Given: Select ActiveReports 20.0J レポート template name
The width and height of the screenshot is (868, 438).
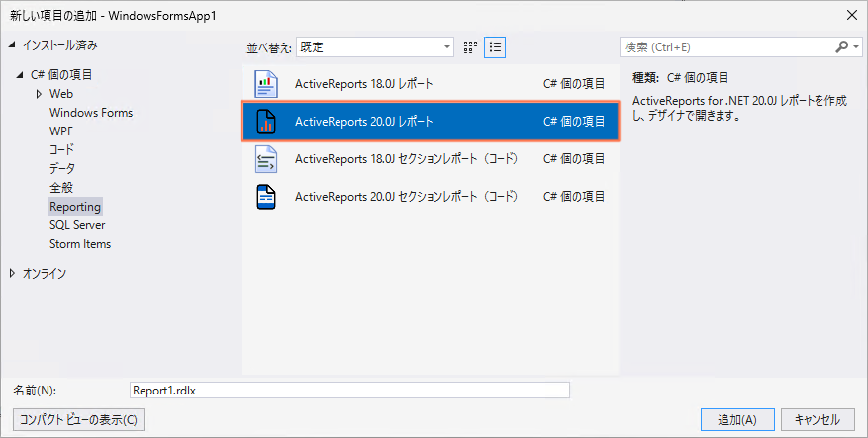Looking at the screenshot, I should pyautogui.click(x=363, y=122).
